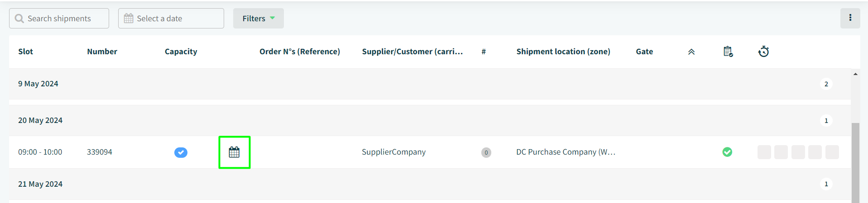Click the magnifier icon in search box
868x203 pixels.
coord(19,19)
